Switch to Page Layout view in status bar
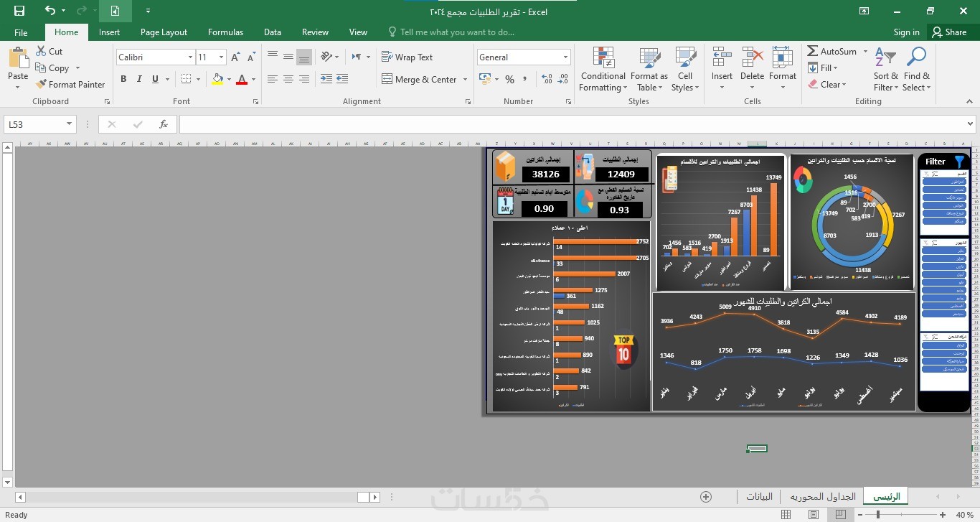This screenshot has height=522, width=980. [814, 515]
